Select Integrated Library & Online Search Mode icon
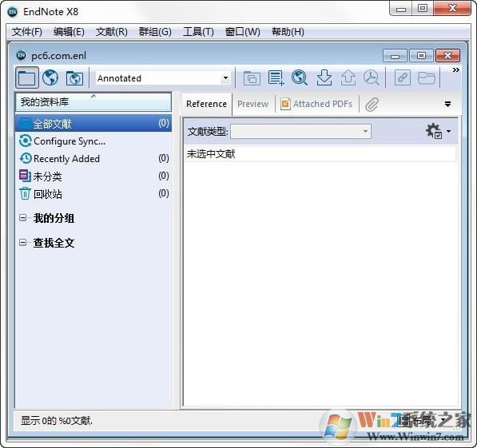Viewport: 477px width, 448px height. [74, 78]
